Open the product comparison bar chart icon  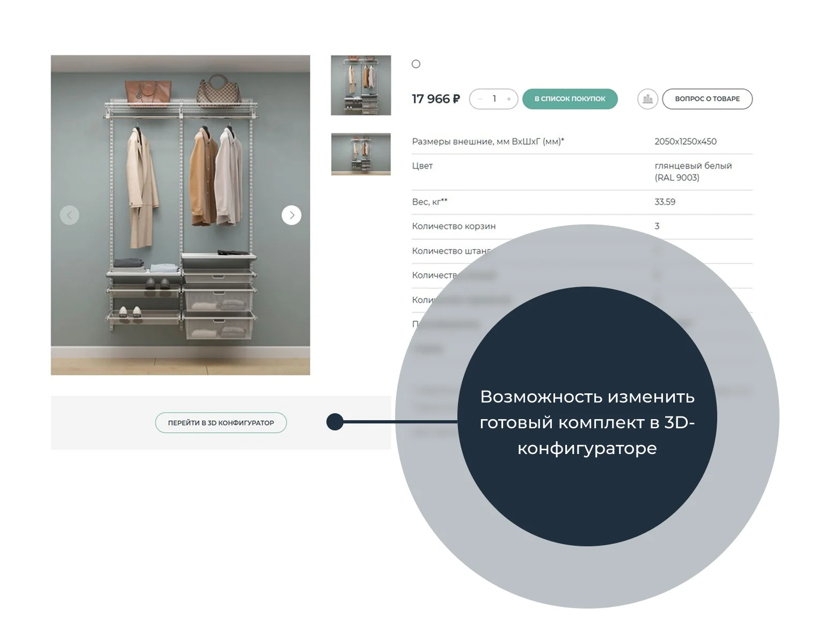647,99
